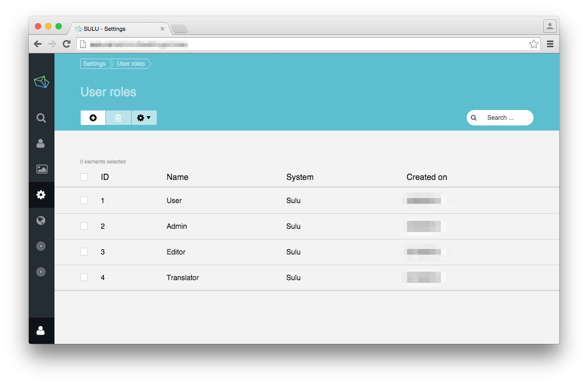Open the browser hamburger menu
The image size is (588, 385).
pyautogui.click(x=550, y=44)
